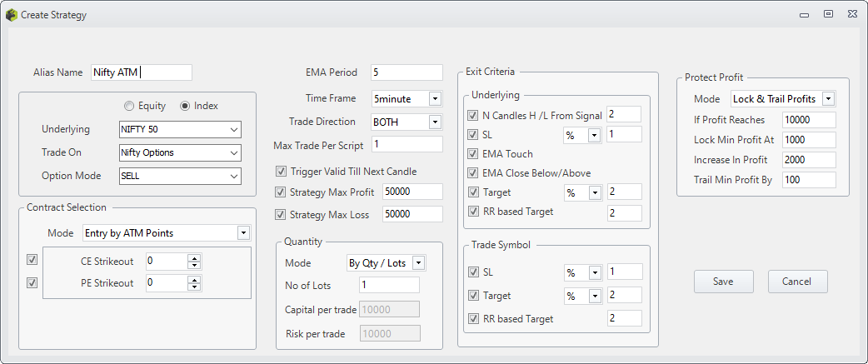The width and height of the screenshot is (868, 364).
Task: Open the Protect Profit Mode dropdown
Action: [x=783, y=99]
